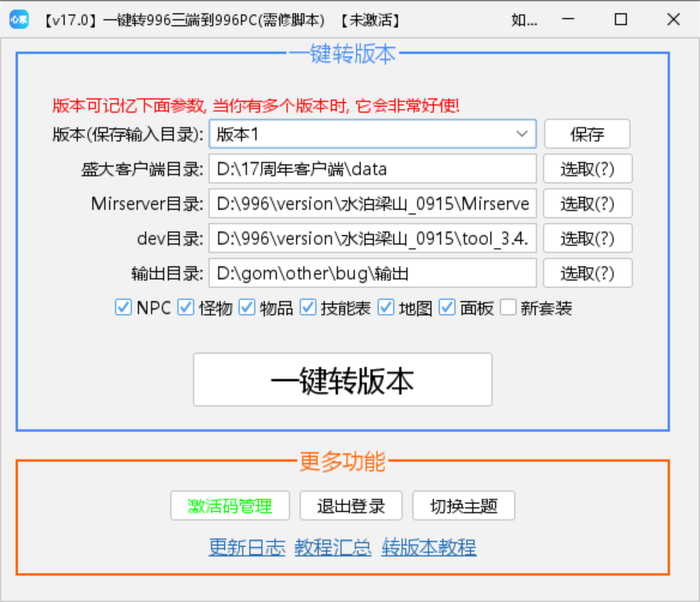Click 退出登录 to log out
The height and width of the screenshot is (602, 700).
click(351, 505)
